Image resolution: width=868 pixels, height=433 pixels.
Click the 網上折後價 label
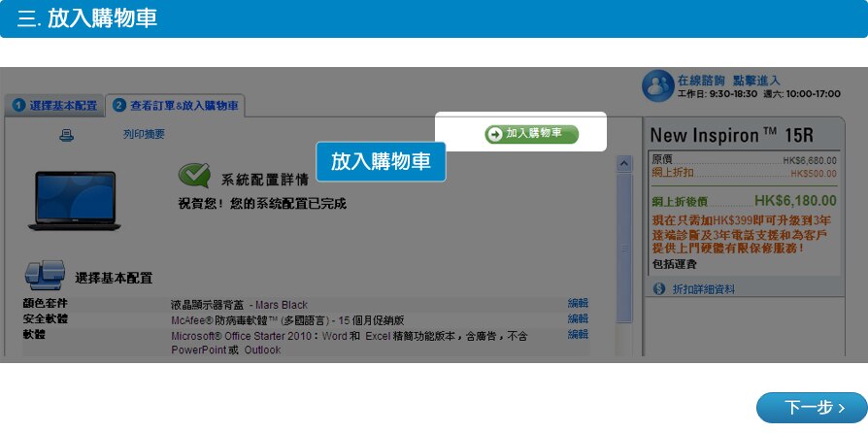(680, 203)
